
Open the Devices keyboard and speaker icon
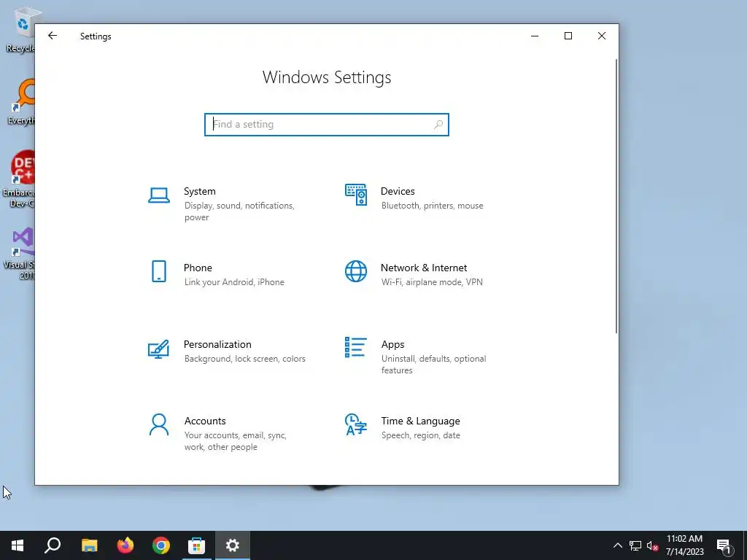356,195
